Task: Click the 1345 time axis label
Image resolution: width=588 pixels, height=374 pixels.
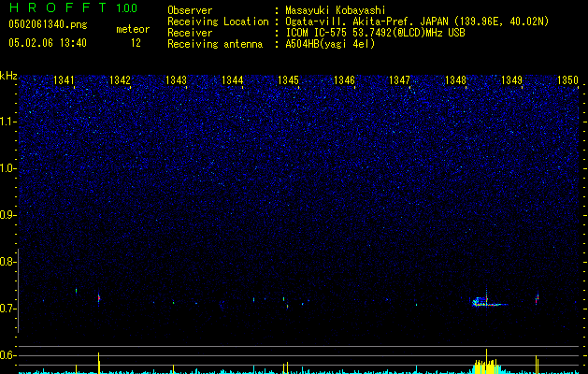Action: (x=288, y=79)
